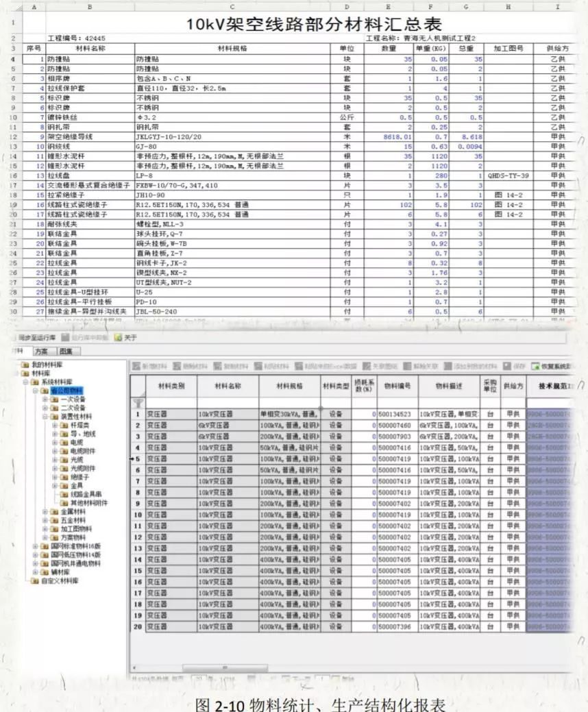The width and height of the screenshot is (588, 712).
Task: Expand the 电缆 tree node
Action: pos(55,443)
